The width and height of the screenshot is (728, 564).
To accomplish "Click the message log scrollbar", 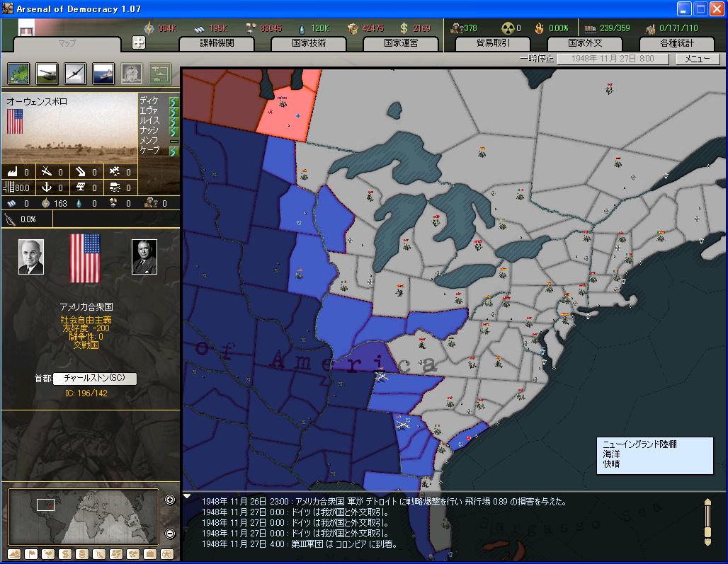I will (x=707, y=522).
